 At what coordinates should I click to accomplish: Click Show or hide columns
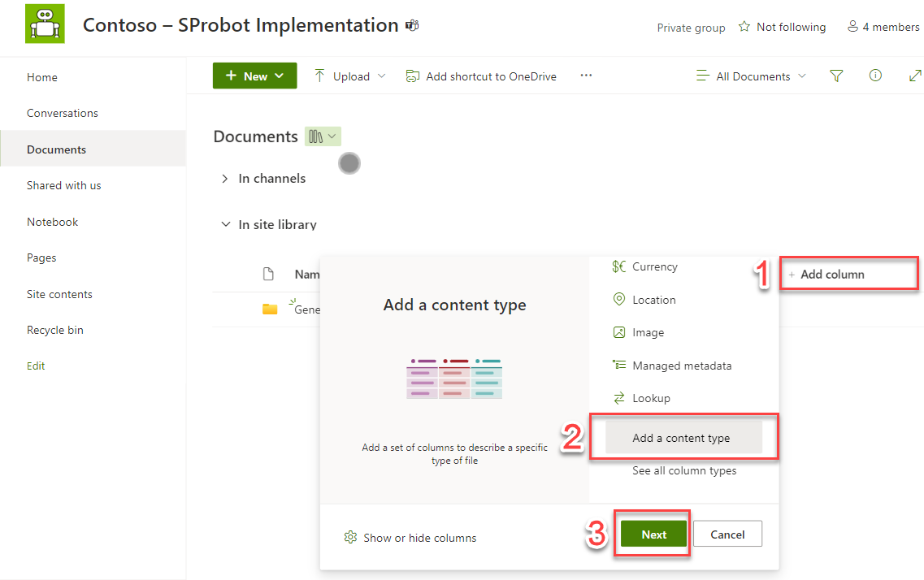[x=410, y=538]
